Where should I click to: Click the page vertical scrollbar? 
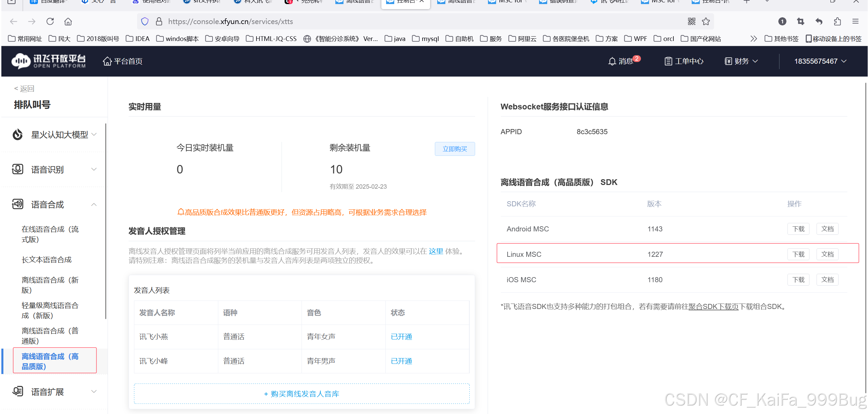point(866,237)
